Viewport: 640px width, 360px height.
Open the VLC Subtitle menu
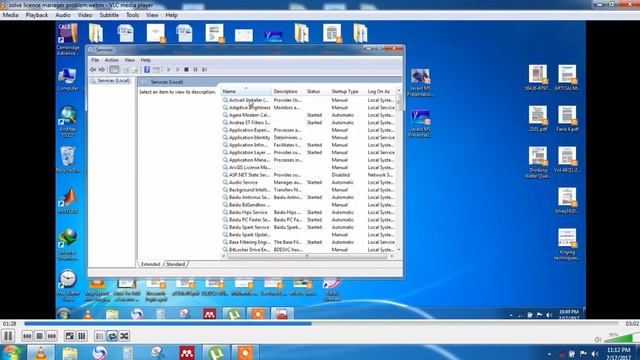click(x=109, y=15)
